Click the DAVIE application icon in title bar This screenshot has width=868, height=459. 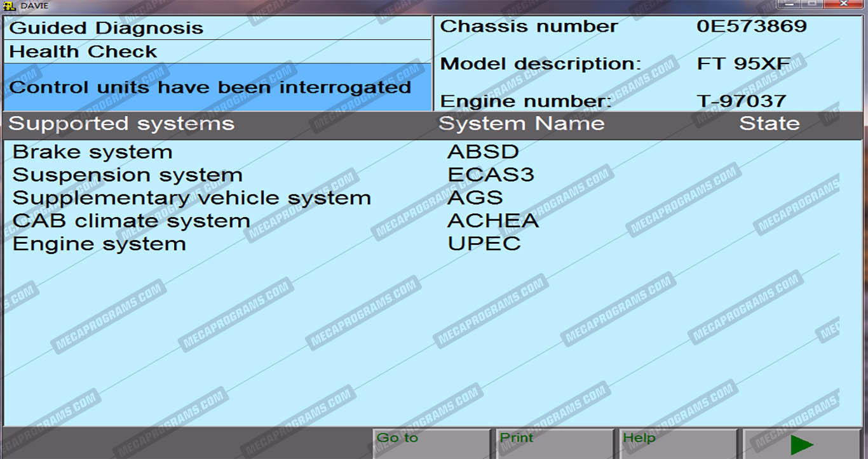[10, 6]
